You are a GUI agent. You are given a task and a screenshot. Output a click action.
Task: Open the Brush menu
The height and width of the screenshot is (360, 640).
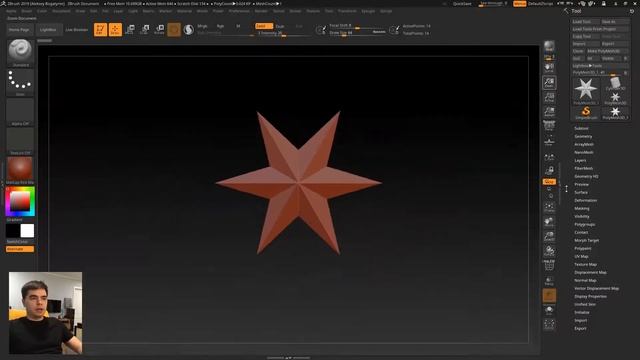coord(27,11)
